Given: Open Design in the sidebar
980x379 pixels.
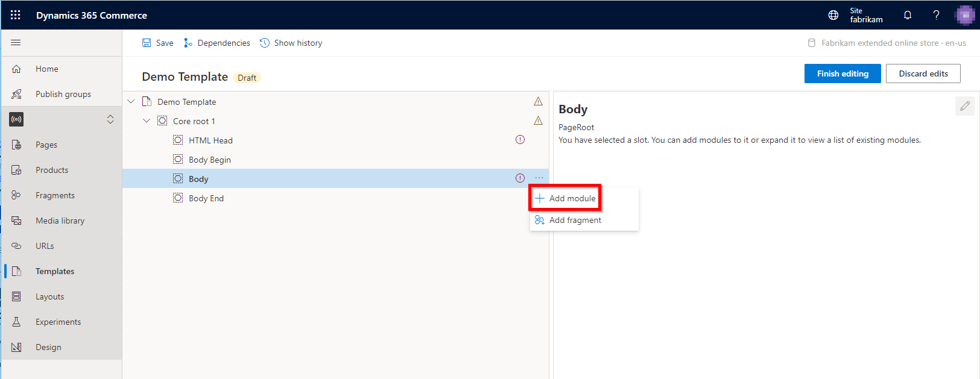Looking at the screenshot, I should [x=62, y=347].
